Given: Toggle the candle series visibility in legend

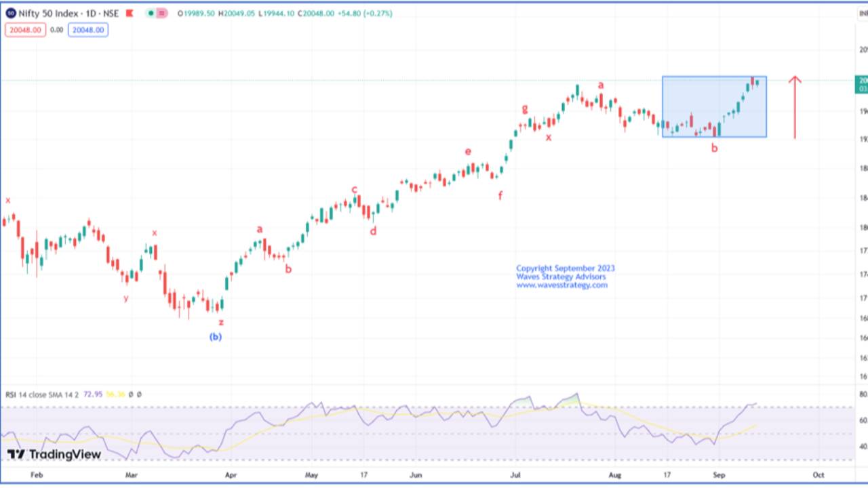Looking at the screenshot, I should coord(150,13).
